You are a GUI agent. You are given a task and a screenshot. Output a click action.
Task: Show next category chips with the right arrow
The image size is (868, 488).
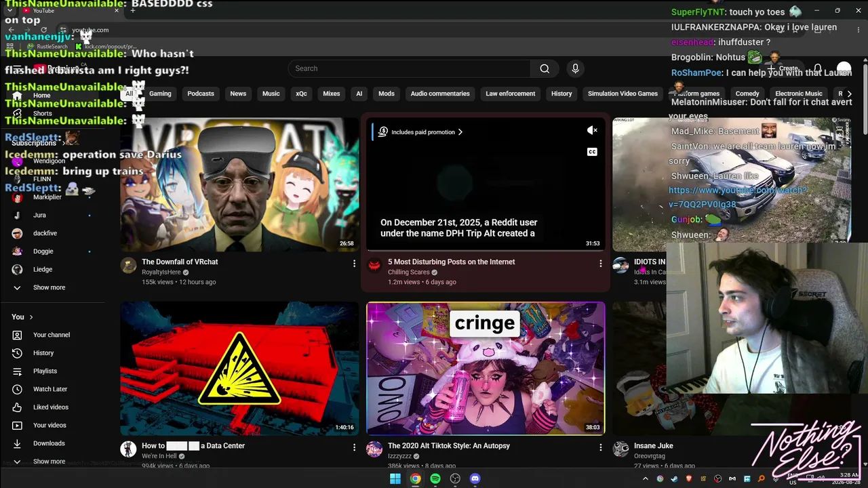(849, 94)
